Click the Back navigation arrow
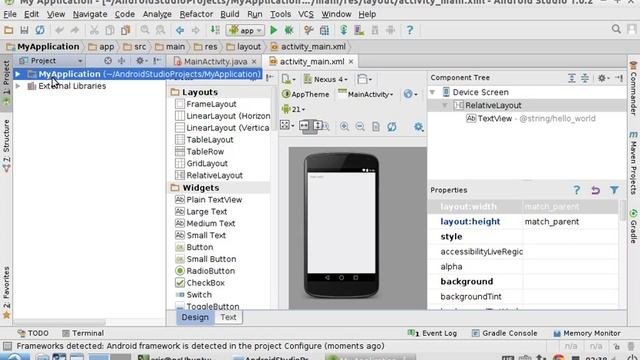Screen dimensions: 640x360 (x=180, y=30)
